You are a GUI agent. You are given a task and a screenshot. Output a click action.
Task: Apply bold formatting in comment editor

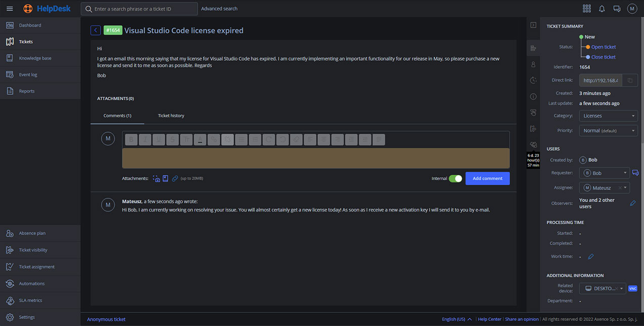coord(131,140)
